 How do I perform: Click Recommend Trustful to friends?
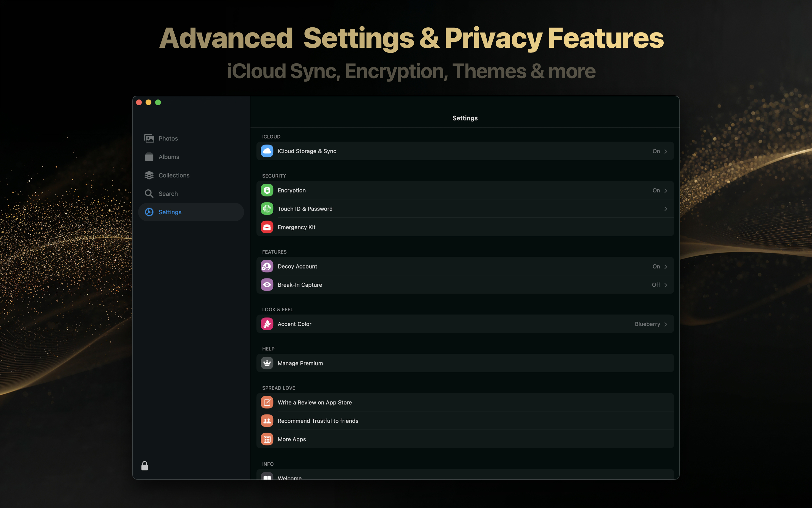(x=465, y=421)
